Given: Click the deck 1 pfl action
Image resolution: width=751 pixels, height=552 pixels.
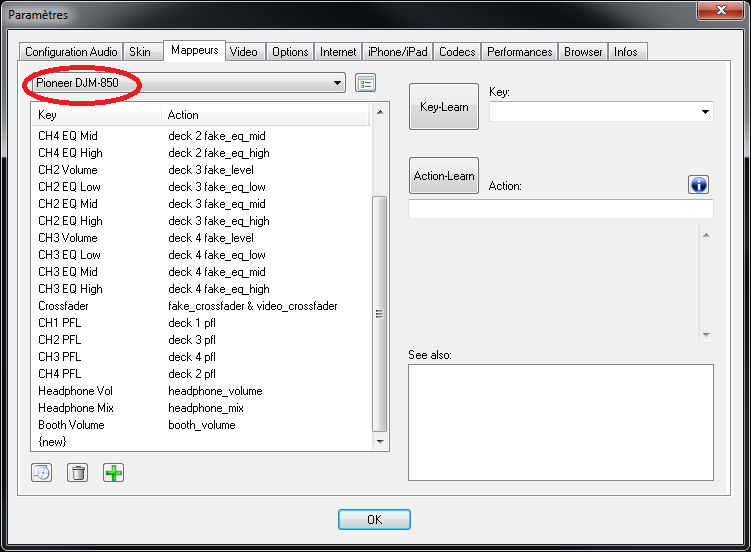Looking at the screenshot, I should coord(192,323).
